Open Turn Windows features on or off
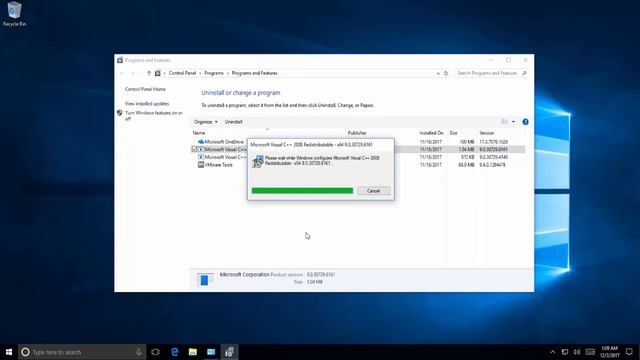This screenshot has width=640, height=360. click(154, 116)
